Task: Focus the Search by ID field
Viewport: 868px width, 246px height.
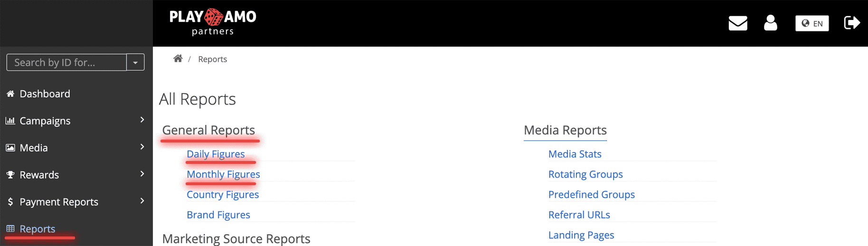Action: point(66,62)
